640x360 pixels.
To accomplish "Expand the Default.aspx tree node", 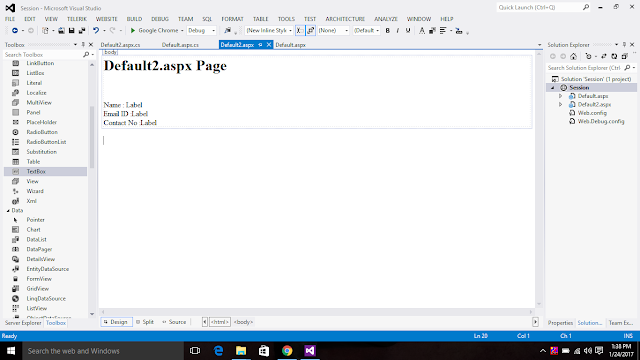I will click(560, 96).
